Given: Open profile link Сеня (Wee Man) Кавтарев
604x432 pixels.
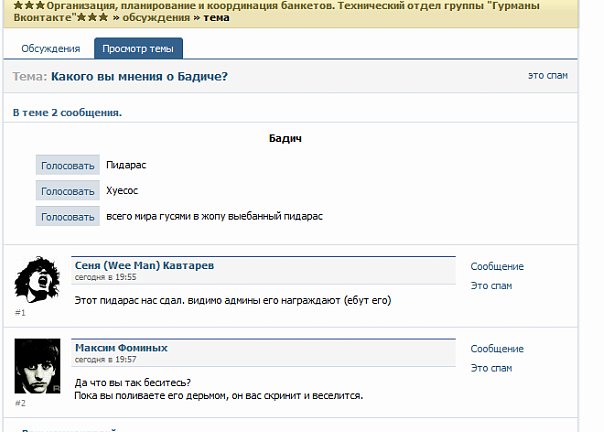Looking at the screenshot, I should tap(144, 266).
